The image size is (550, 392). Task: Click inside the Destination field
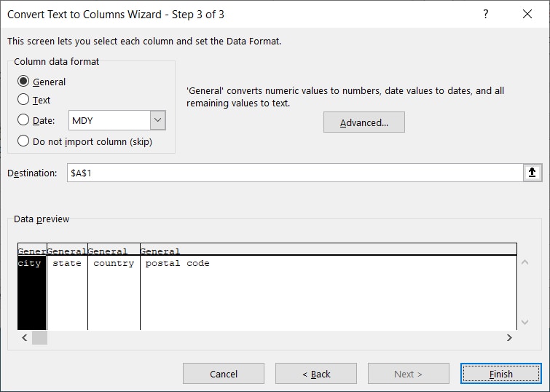pyautogui.click(x=294, y=173)
